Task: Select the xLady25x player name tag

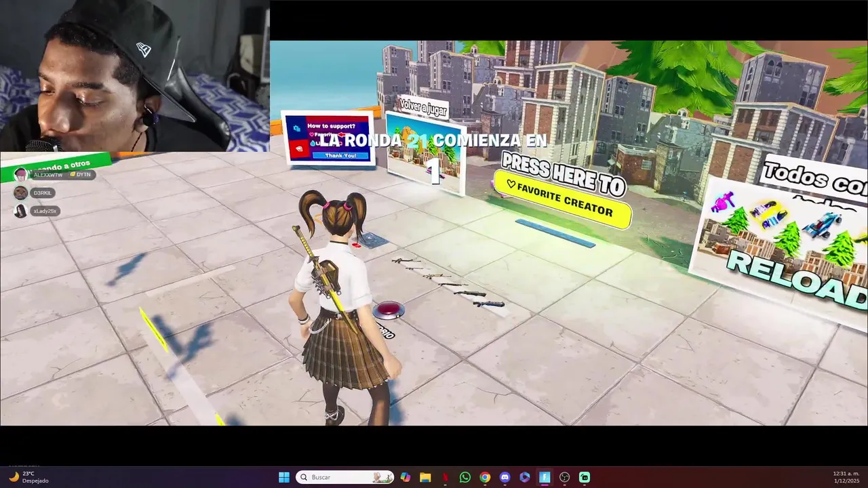Action: 45,211
